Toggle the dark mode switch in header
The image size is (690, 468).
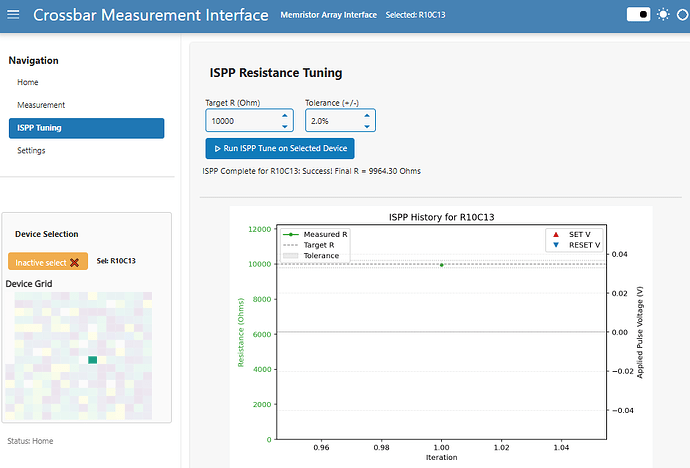click(638, 15)
